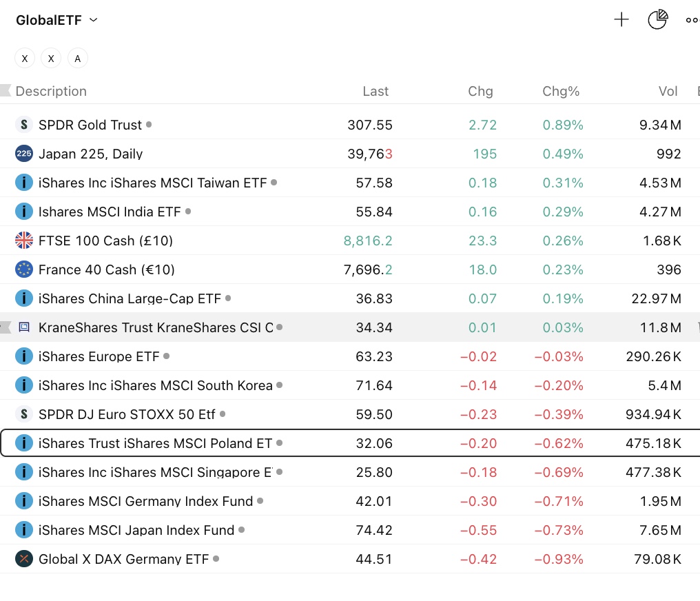This screenshot has width=700, height=601.
Task: Click France 40 volume 396
Action: pyautogui.click(x=669, y=269)
